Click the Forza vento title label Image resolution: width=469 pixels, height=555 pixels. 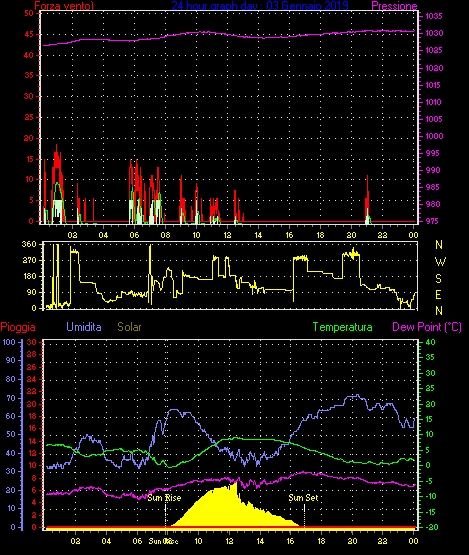click(x=64, y=5)
